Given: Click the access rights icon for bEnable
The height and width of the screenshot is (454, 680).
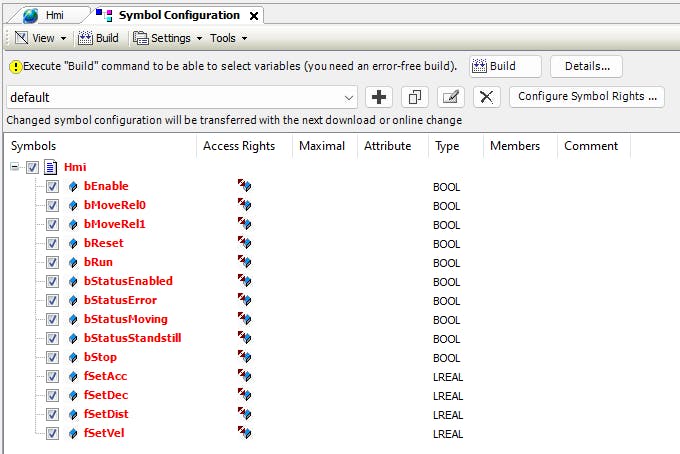Looking at the screenshot, I should (x=244, y=186).
